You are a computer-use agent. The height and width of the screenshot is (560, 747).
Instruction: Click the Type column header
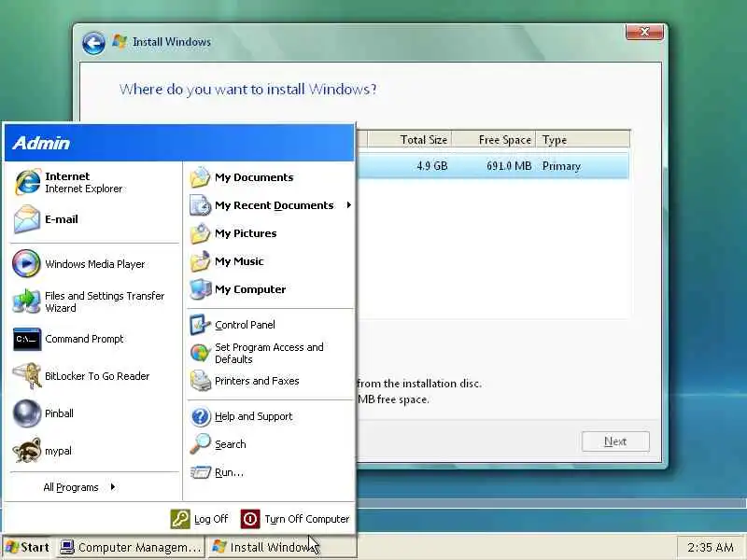[x=583, y=139]
